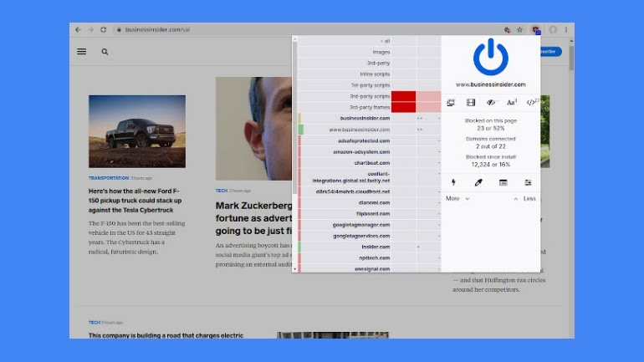Select the '3rd-party frames' row label

click(370, 107)
